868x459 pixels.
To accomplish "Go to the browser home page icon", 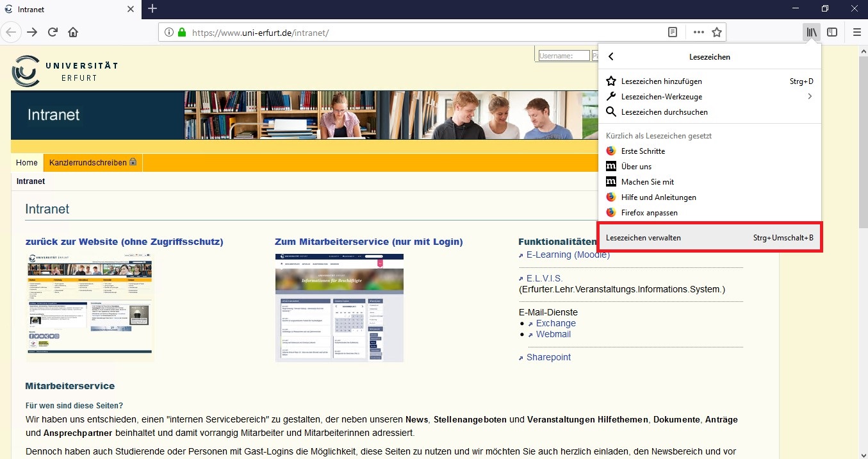I will tap(73, 32).
